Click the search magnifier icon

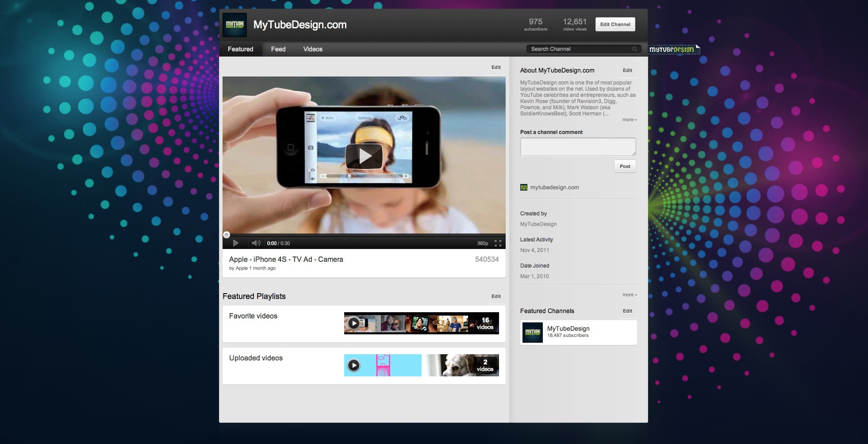634,49
